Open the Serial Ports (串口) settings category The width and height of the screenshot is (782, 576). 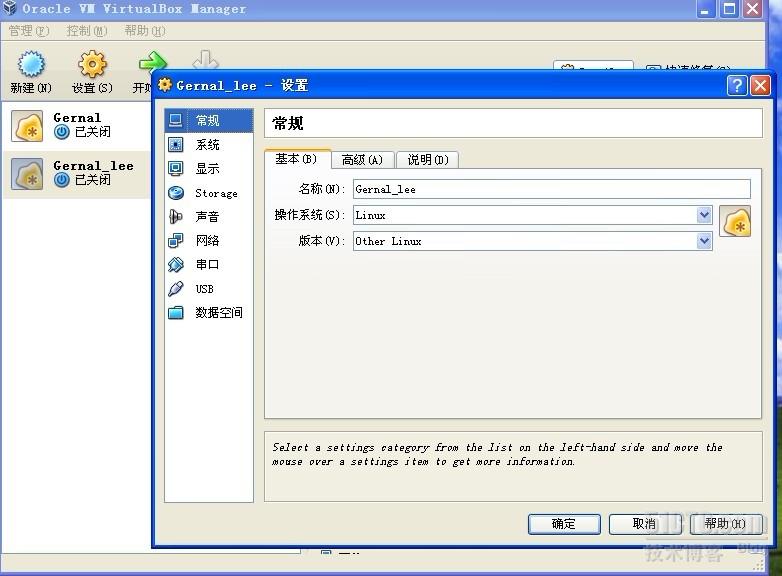tap(209, 264)
